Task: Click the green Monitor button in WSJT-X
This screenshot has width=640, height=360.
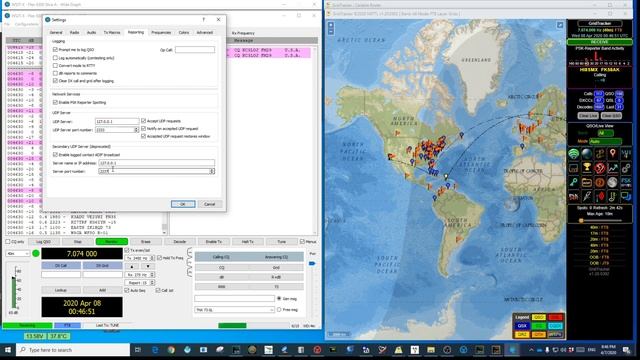Action: point(111,242)
